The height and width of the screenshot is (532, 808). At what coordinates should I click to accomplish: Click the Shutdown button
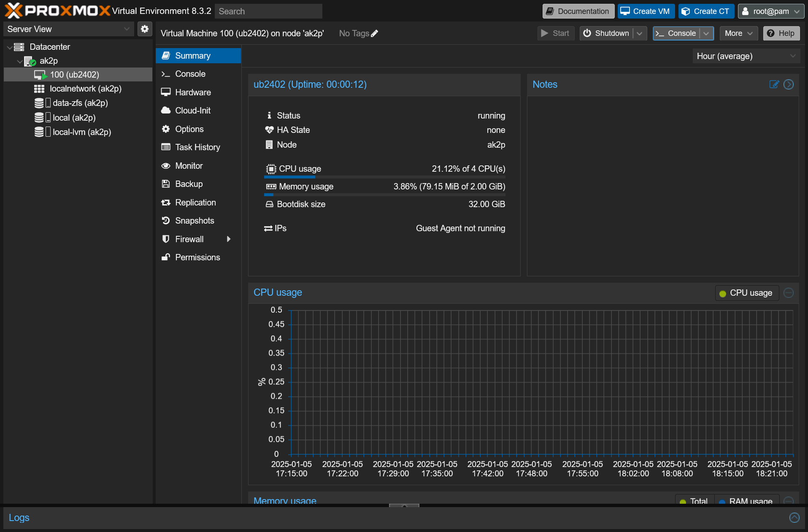click(x=607, y=33)
